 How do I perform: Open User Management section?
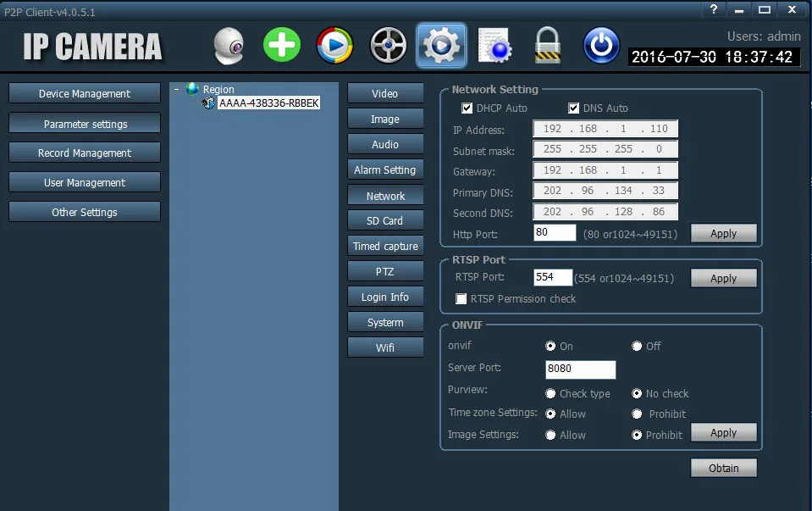point(85,182)
